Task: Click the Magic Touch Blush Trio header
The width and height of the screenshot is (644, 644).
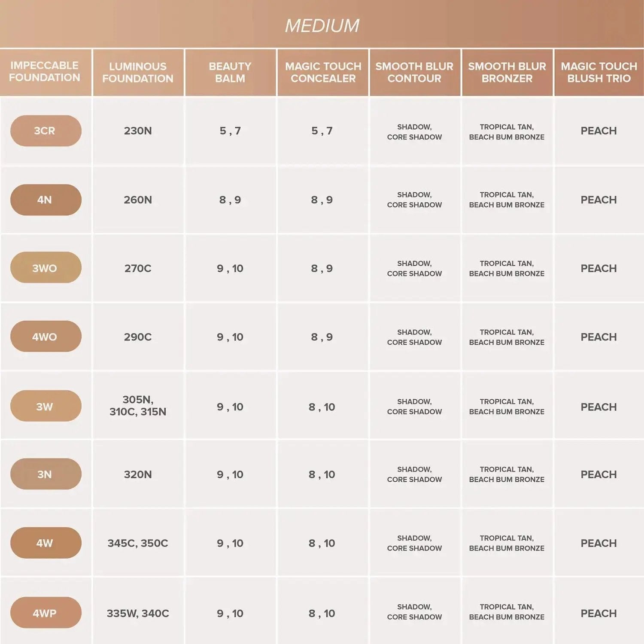Action: (x=599, y=72)
